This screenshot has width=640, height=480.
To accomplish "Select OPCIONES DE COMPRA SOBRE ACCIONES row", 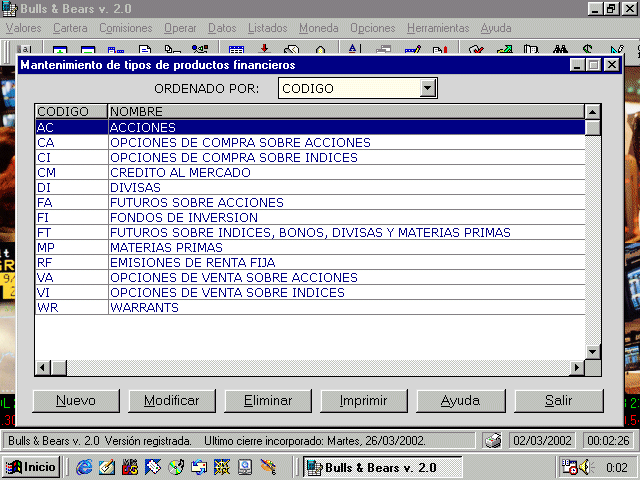I will click(310, 142).
